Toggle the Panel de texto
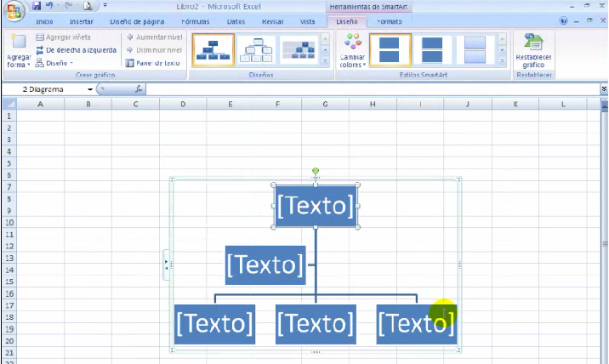609x364 pixels. (x=152, y=63)
